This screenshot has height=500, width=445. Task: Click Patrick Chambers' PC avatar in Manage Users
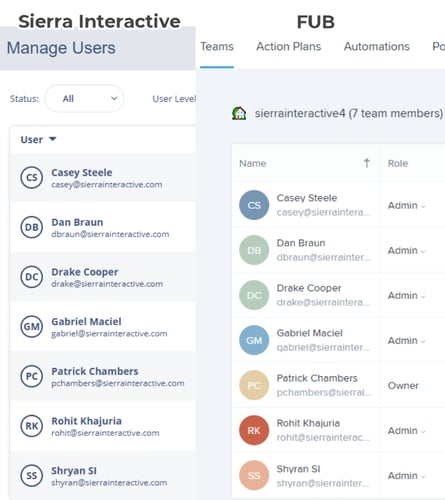(x=32, y=376)
